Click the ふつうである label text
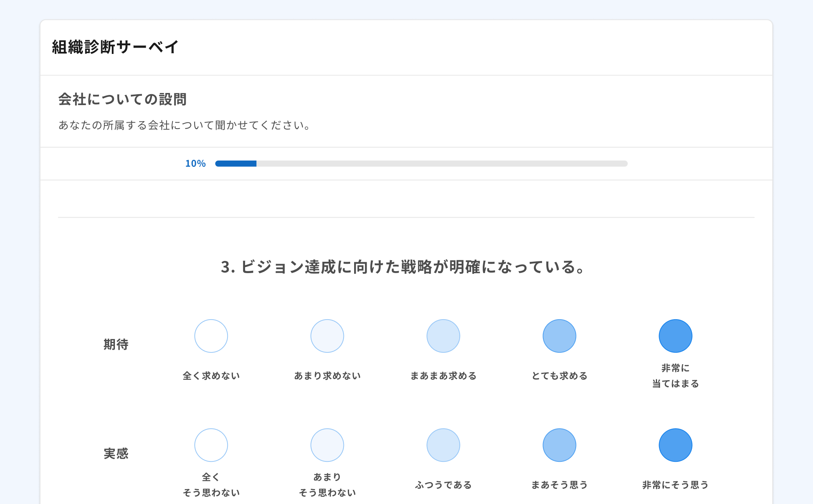 [x=443, y=485]
